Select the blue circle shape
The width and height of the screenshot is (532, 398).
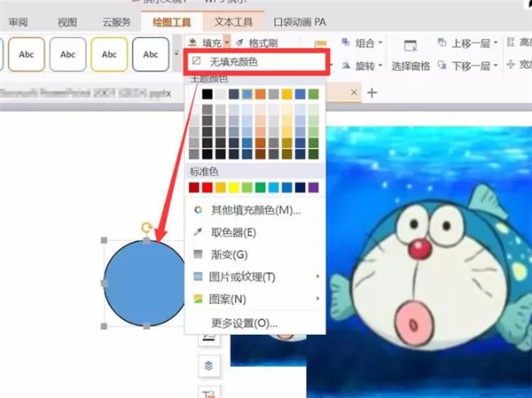coord(145,284)
